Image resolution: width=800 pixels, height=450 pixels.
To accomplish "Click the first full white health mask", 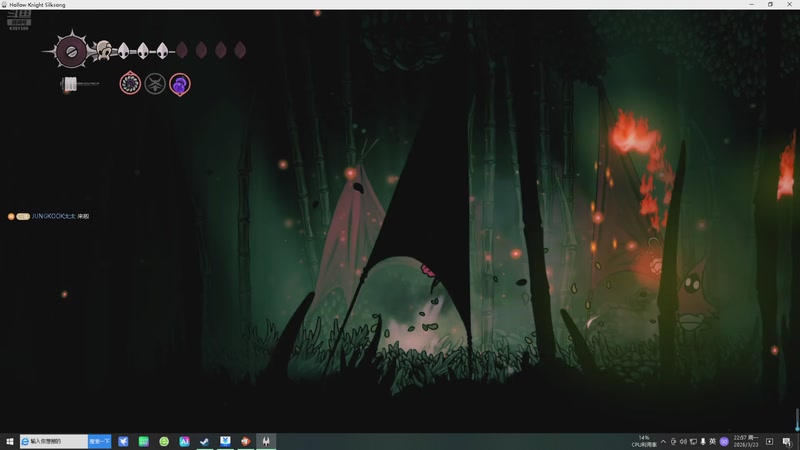I will click(123, 51).
